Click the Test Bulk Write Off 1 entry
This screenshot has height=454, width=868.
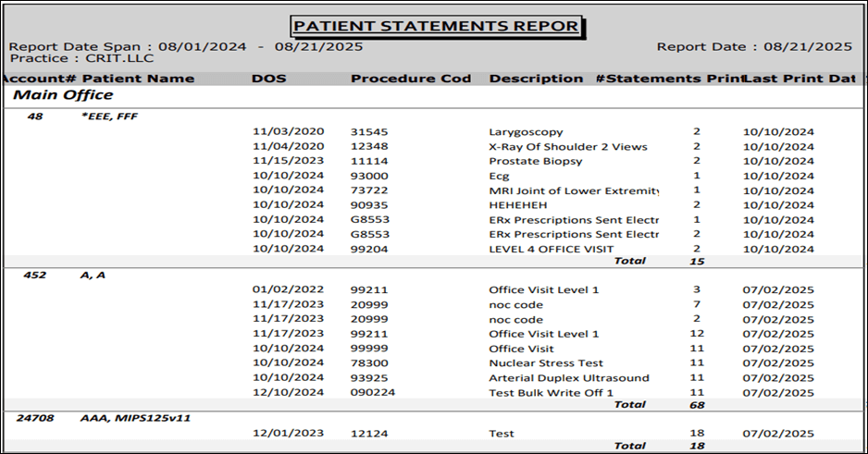(x=552, y=393)
